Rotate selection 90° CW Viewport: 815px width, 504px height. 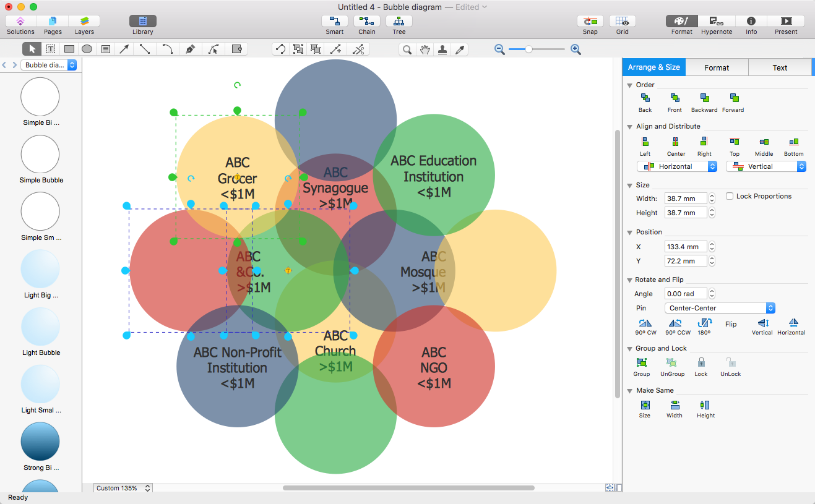645,323
